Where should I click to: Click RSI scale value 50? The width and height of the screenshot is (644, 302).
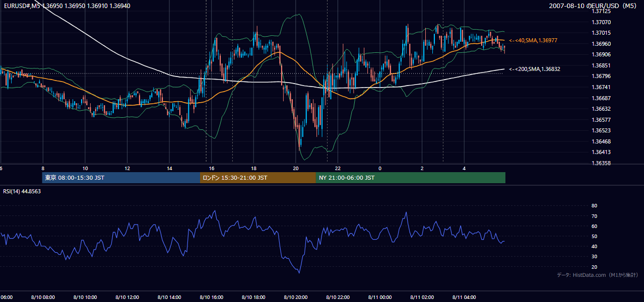pos(595,236)
